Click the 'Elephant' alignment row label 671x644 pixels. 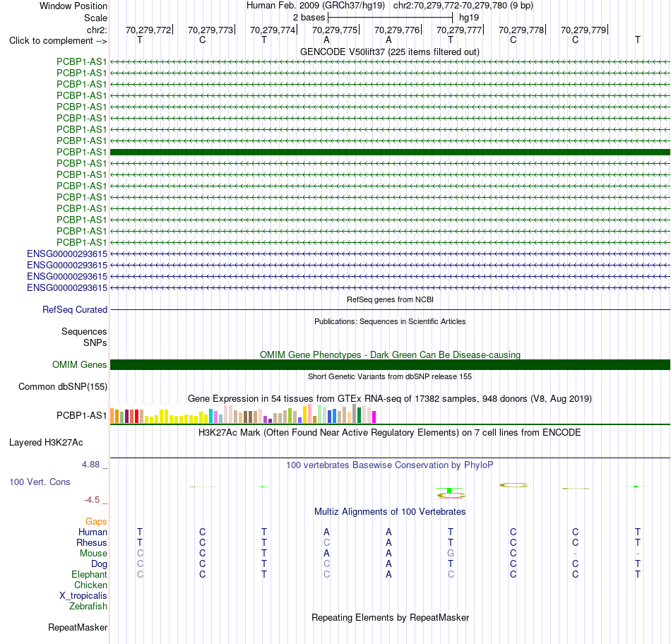tap(89, 574)
